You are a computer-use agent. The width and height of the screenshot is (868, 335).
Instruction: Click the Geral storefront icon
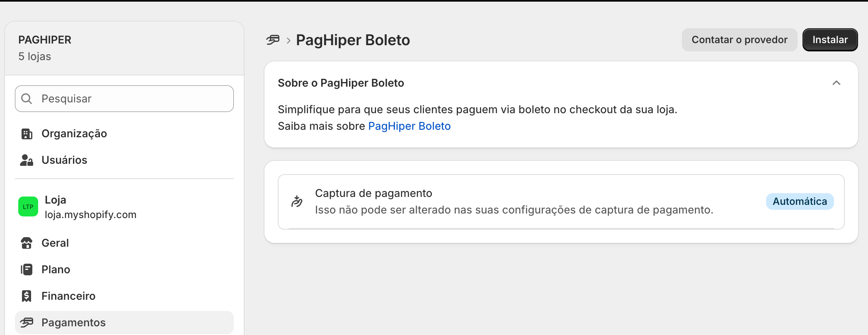coord(27,243)
